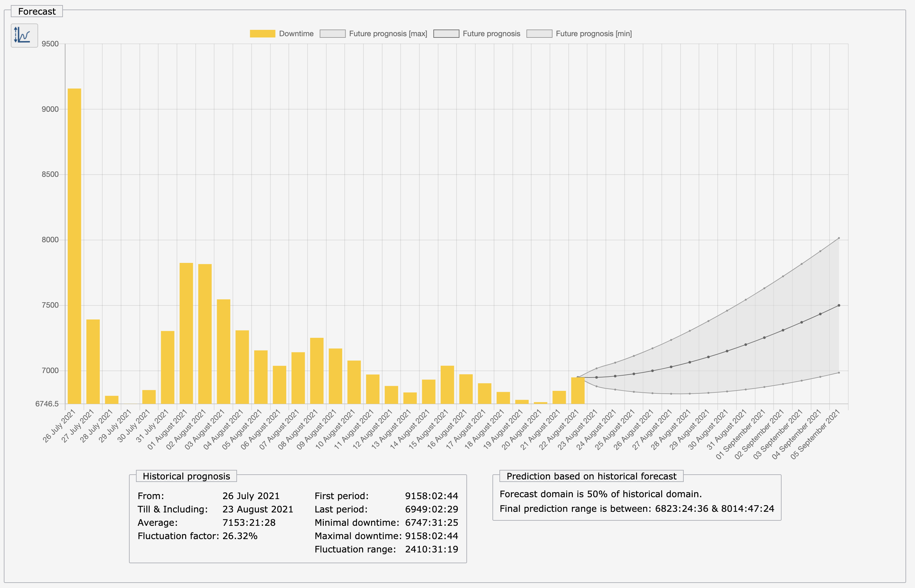Click the last min prognosis data point

pyautogui.click(x=838, y=373)
